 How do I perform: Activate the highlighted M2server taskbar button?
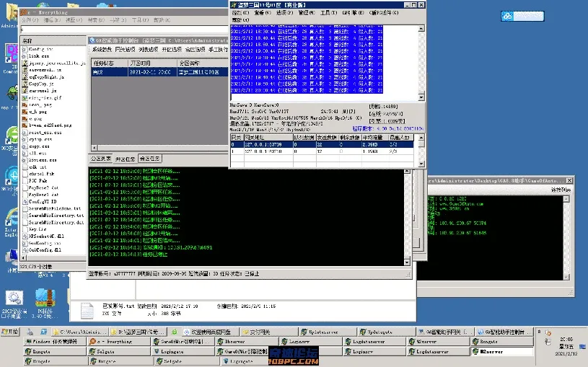click(x=501, y=352)
